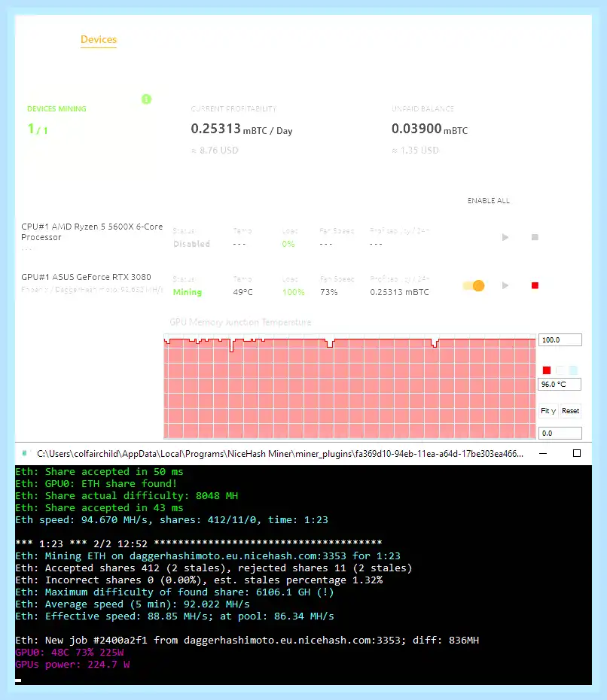Click the GPU row's 0.25313 mBTC profitability
Screen dimensions: 607x700
coord(399,292)
